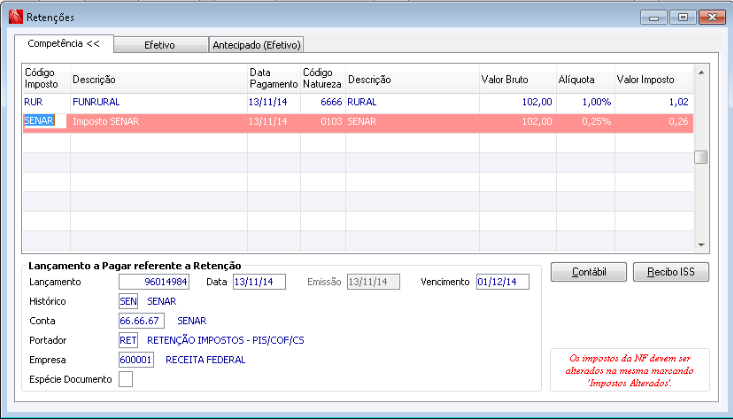Click the grid vertical scrollbar thumb
Image resolution: width=733 pixels, height=420 pixels.
(701, 157)
